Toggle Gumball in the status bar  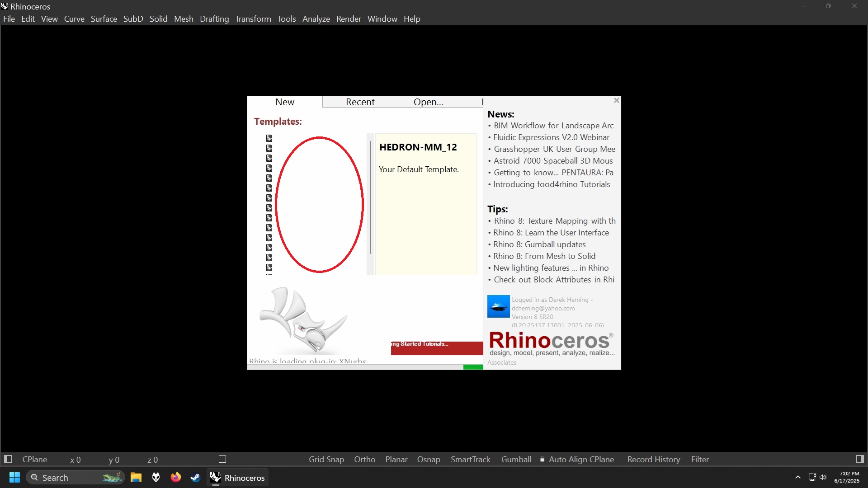[x=516, y=460]
